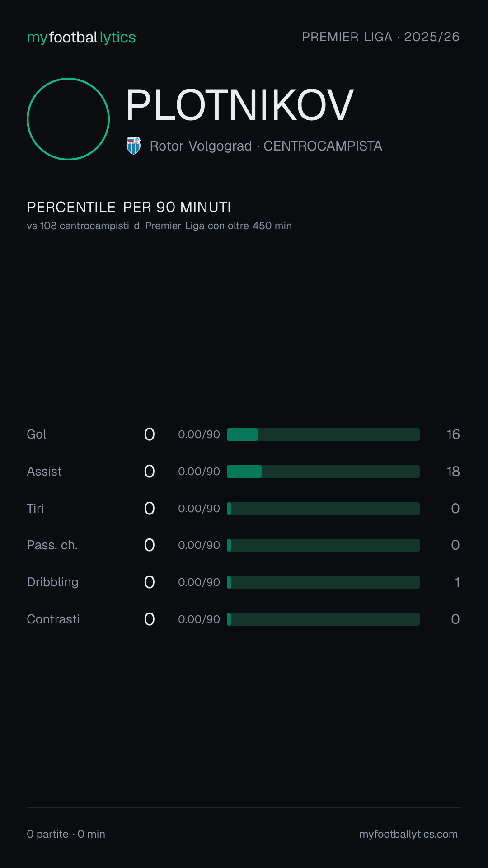Viewport: 488px width, 868px height.
Task: Click the Dribbling stat label
Action: click(x=53, y=582)
